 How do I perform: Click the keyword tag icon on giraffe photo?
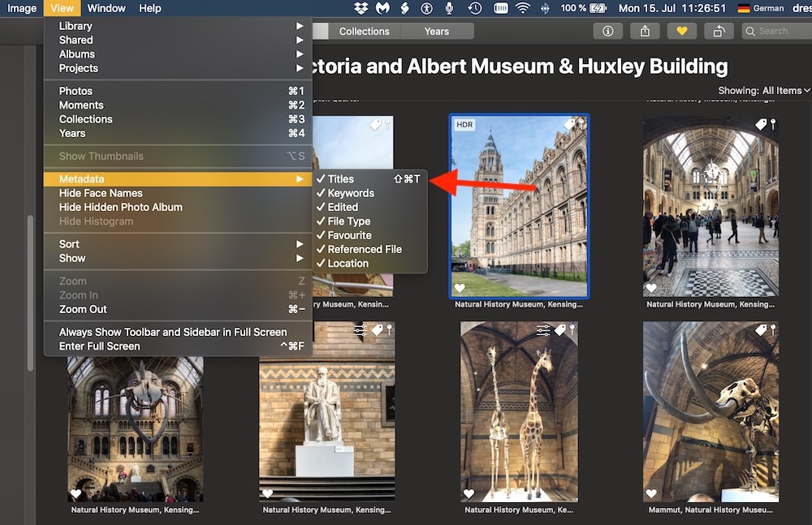point(559,329)
